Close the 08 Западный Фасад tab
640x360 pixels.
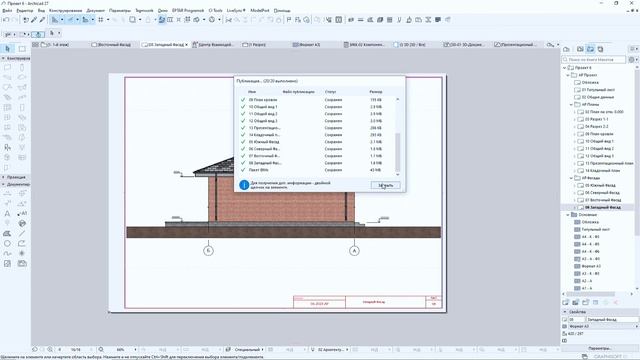click(x=187, y=44)
